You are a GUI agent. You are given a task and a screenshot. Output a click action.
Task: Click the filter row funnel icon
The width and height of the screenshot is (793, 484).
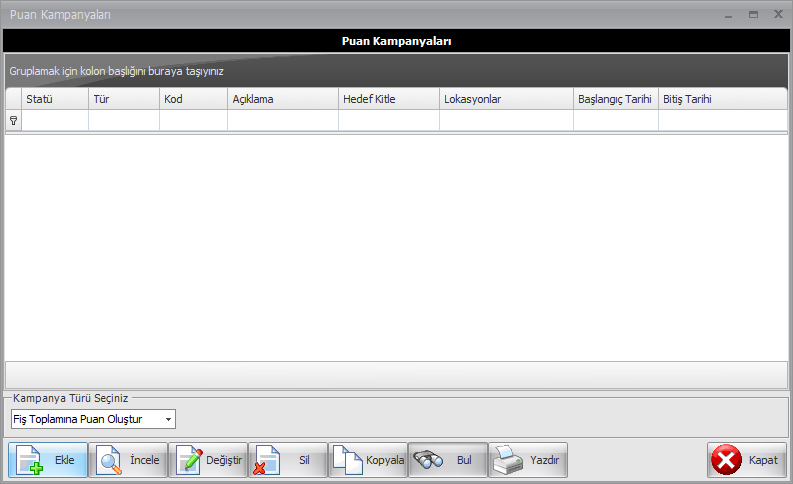coord(14,120)
